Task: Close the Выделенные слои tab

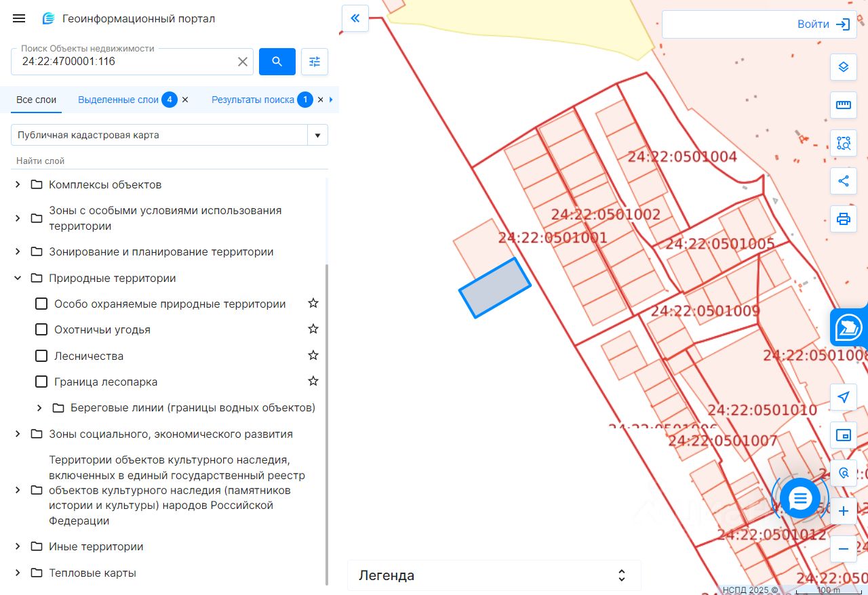Action: [x=185, y=100]
